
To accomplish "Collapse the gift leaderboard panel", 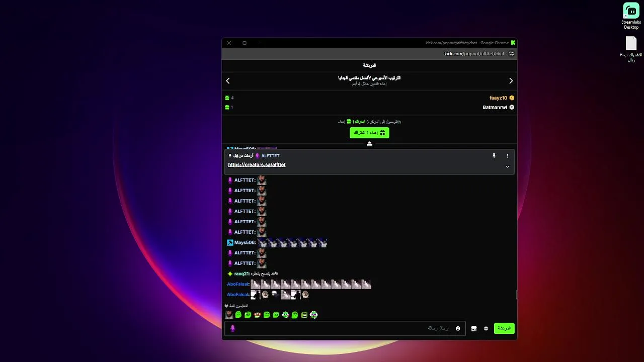I will click(369, 144).
